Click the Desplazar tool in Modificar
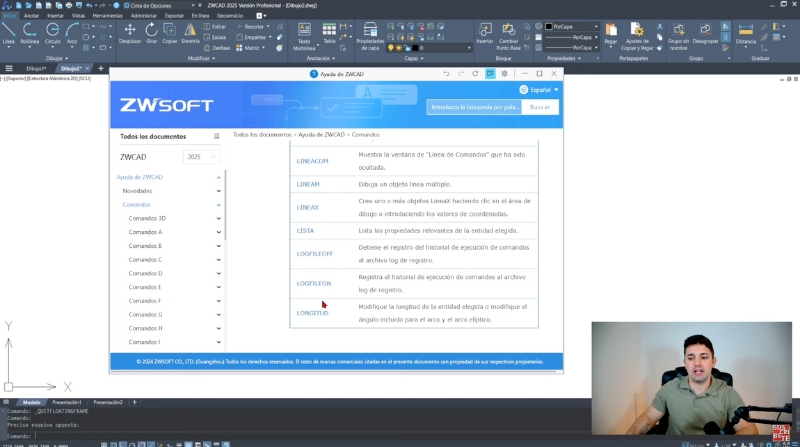This screenshot has height=447, width=800. pos(130,32)
